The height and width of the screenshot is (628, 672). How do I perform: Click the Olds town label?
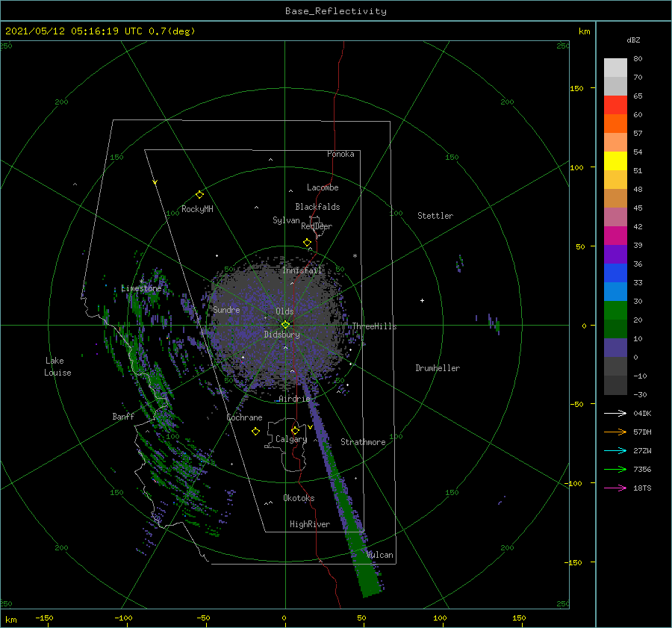[x=284, y=311]
